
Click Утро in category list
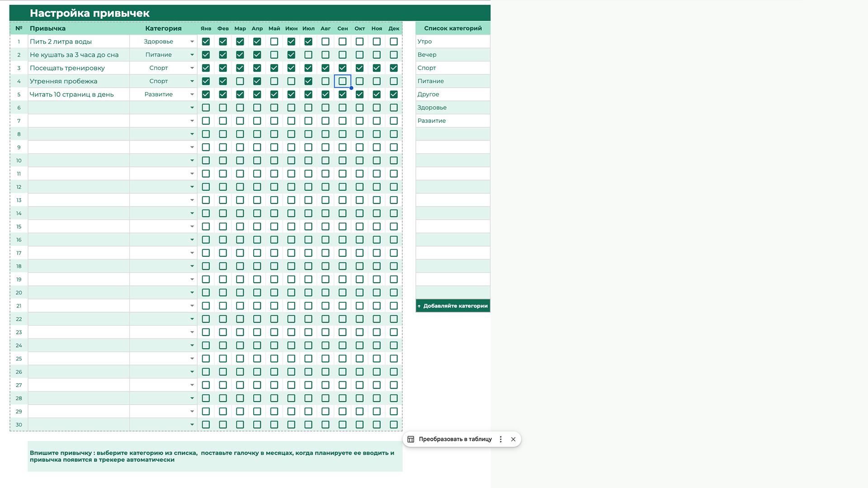click(453, 42)
